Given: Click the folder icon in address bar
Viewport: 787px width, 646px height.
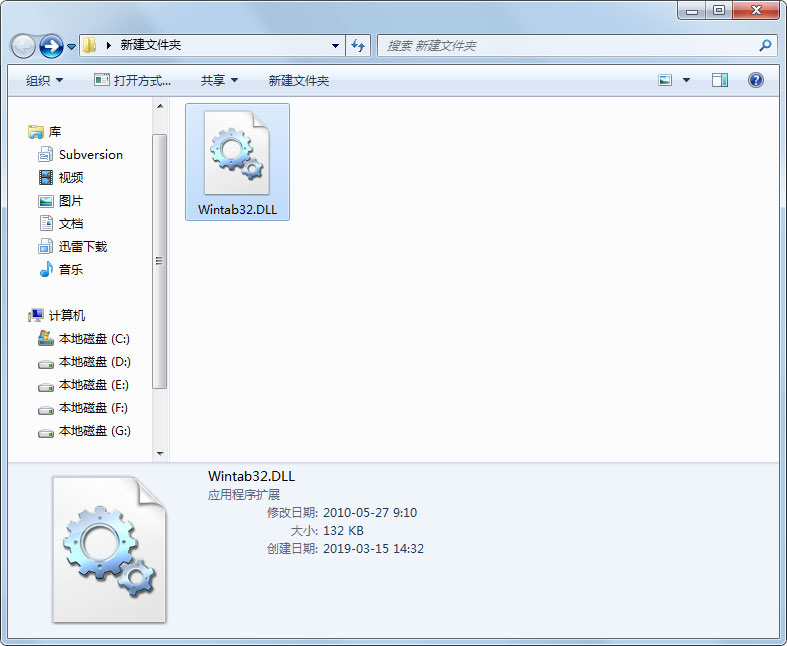Looking at the screenshot, I should click(x=89, y=45).
